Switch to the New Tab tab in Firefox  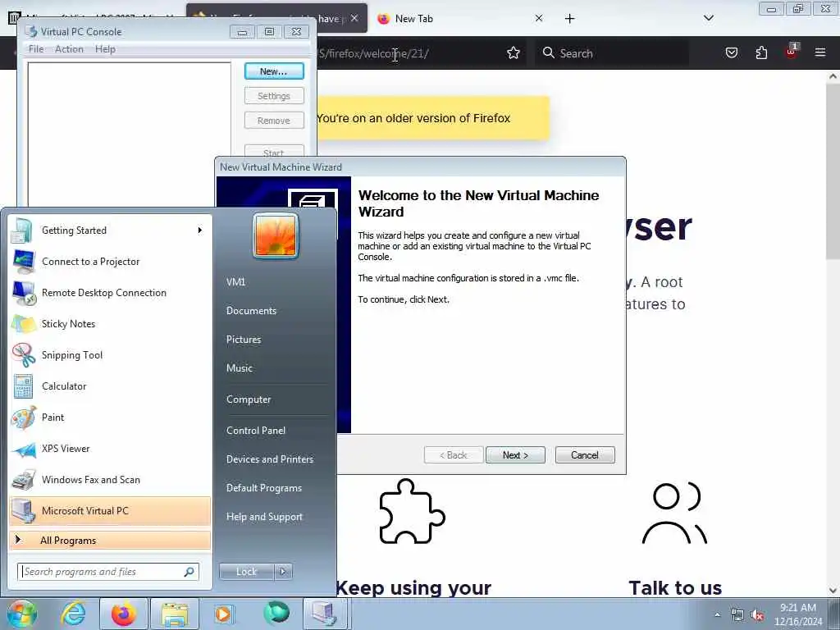click(x=459, y=18)
